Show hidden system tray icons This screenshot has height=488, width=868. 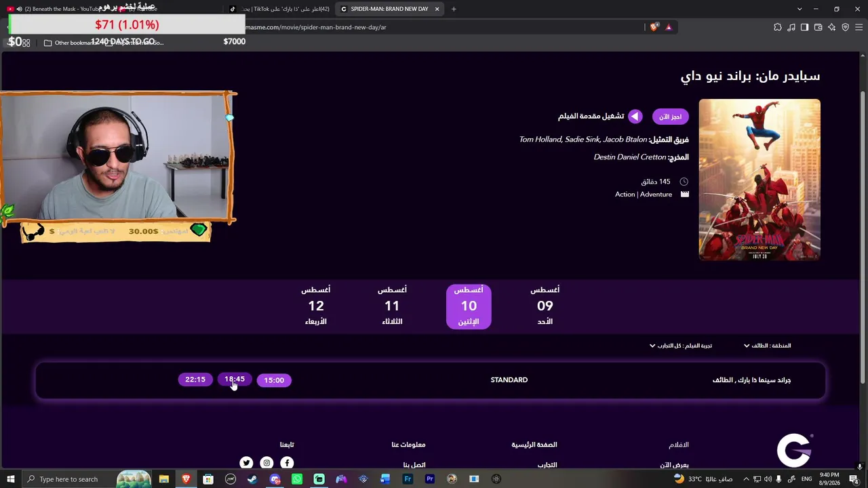[746, 479]
